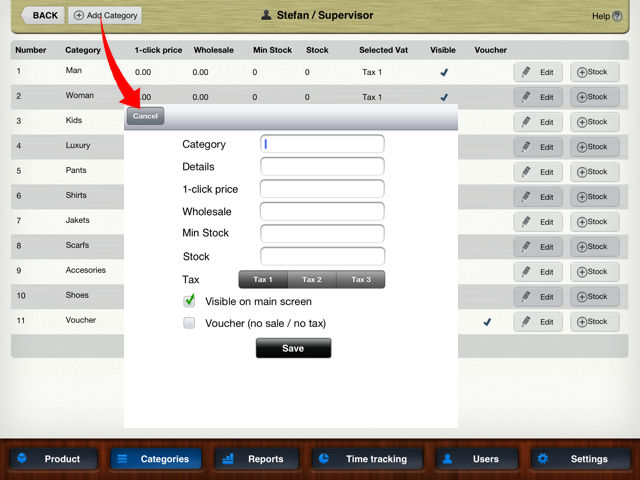This screenshot has height=480, width=640.
Task: Enable Voucher (no sale / no tax) checkbox
Action: click(x=189, y=323)
